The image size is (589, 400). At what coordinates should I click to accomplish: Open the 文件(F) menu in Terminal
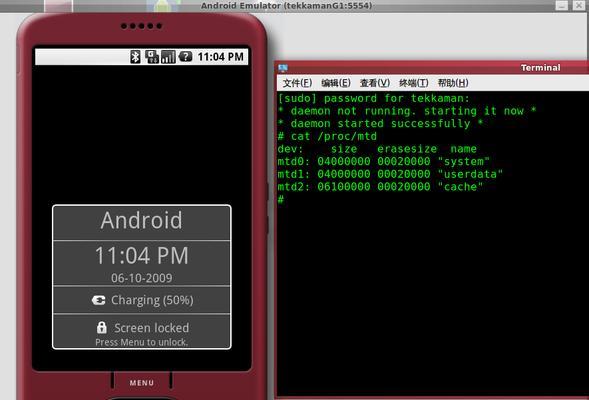click(297, 83)
